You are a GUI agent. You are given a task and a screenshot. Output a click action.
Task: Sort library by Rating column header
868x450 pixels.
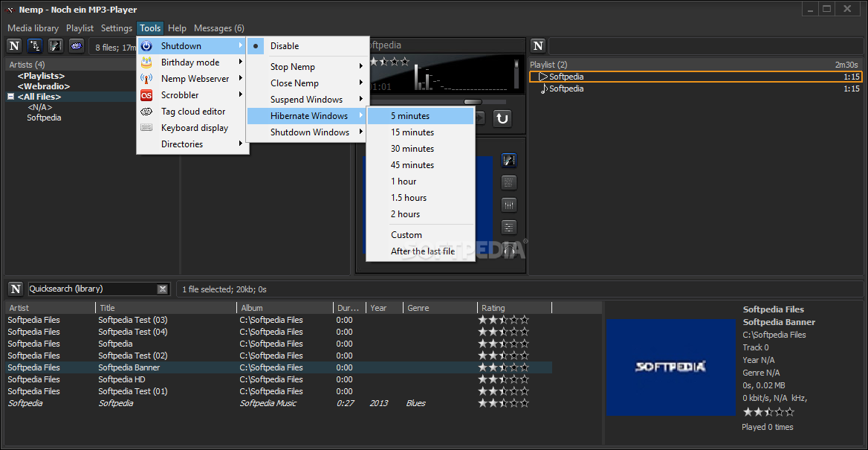[x=515, y=308]
